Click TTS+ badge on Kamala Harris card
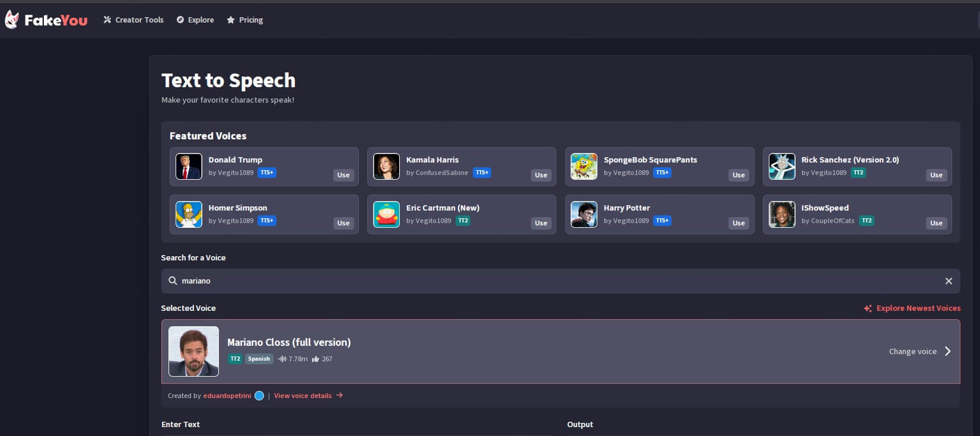 tap(482, 173)
